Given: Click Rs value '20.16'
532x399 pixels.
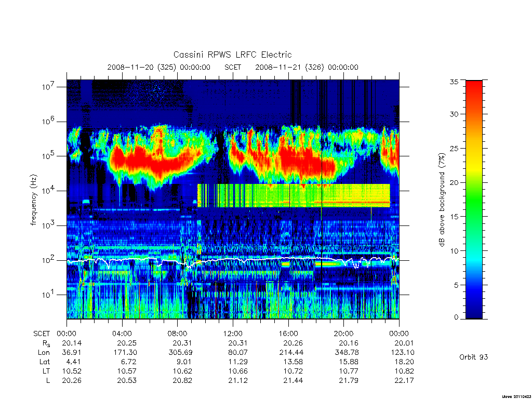Looking at the screenshot, I should pyautogui.click(x=349, y=343).
